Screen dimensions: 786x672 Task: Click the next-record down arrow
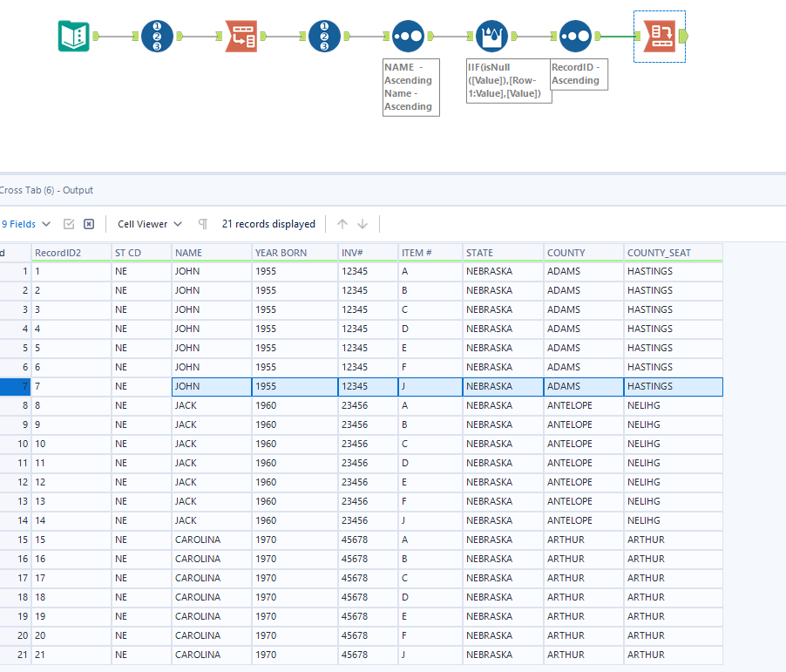pos(362,224)
